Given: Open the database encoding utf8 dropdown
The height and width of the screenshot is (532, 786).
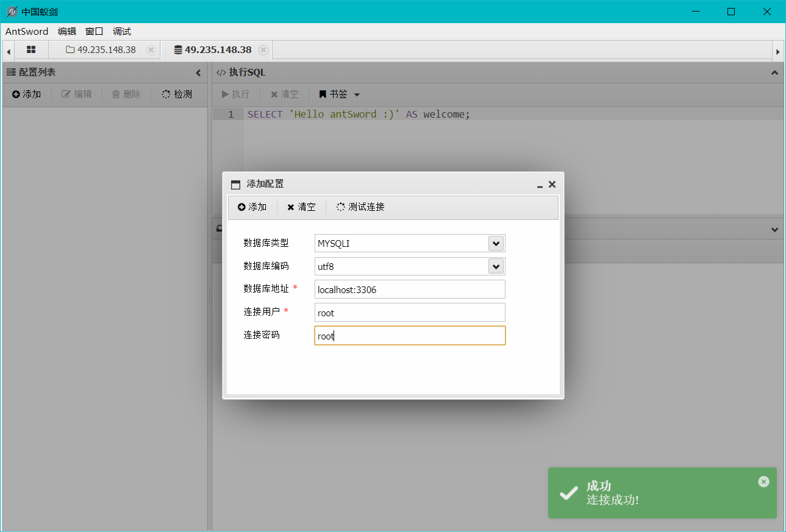Looking at the screenshot, I should tap(496, 266).
